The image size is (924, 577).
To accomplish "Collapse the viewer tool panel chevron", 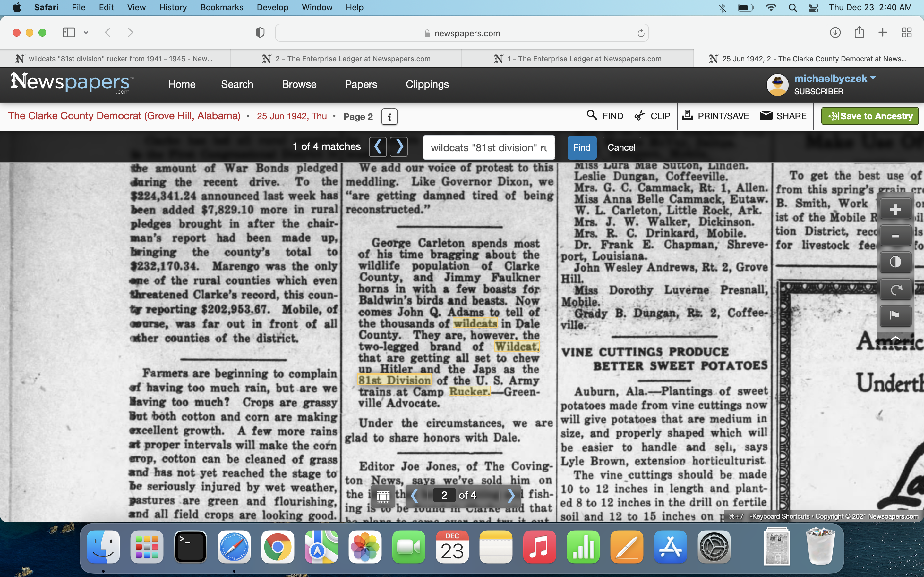I will (x=895, y=338).
